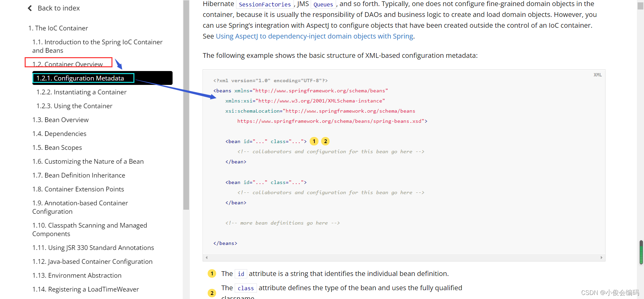Viewport: 644px width, 299px height.
Task: Click the closing </beans> tag in code
Action: (225, 243)
